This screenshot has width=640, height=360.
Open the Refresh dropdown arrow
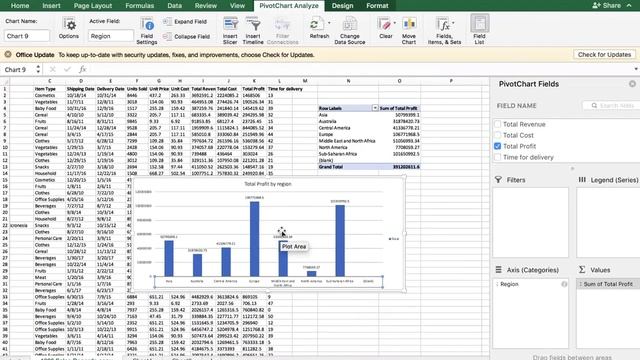point(329,23)
